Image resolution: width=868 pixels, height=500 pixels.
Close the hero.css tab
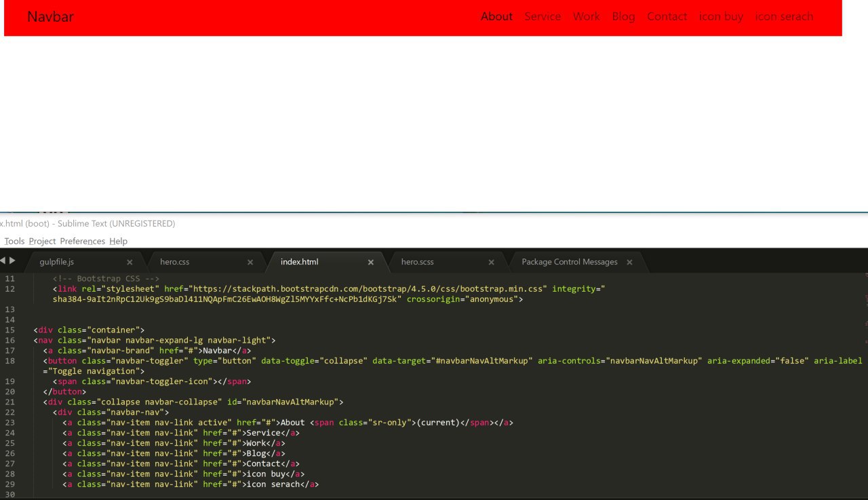tap(250, 263)
